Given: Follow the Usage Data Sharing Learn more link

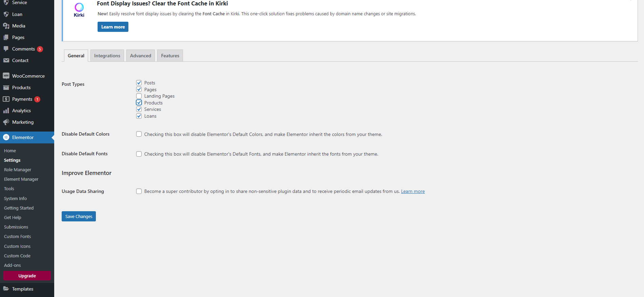Looking at the screenshot, I should pos(413,191).
